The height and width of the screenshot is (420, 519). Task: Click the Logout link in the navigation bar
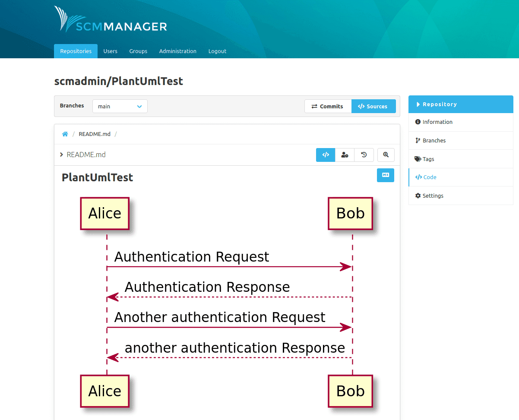pyautogui.click(x=217, y=51)
